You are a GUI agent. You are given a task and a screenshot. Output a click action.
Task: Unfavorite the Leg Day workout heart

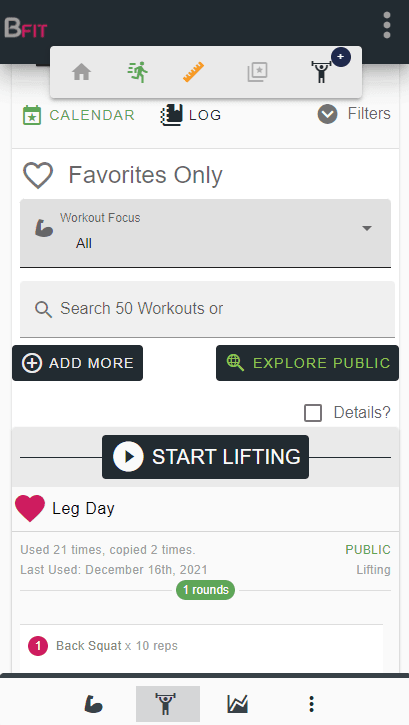pyautogui.click(x=30, y=508)
